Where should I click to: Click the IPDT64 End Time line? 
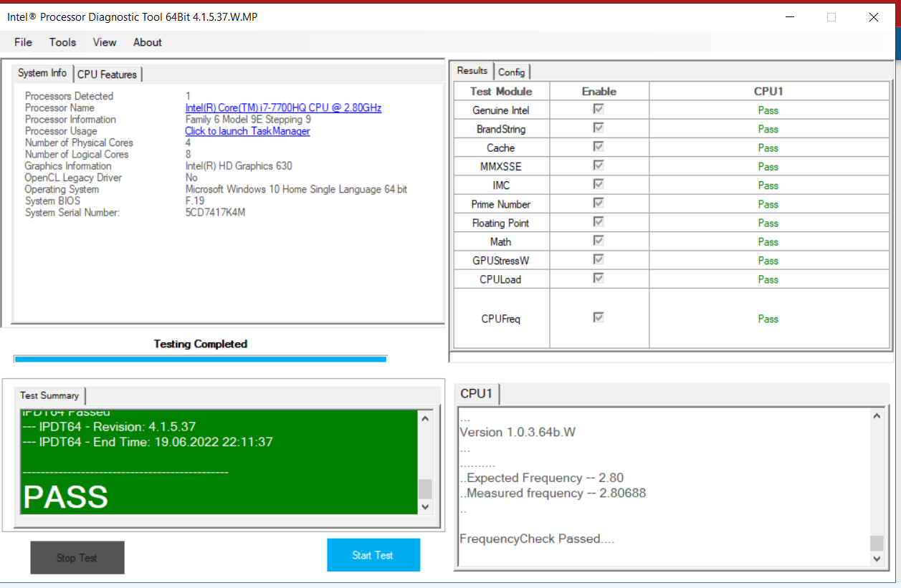pyautogui.click(x=148, y=442)
